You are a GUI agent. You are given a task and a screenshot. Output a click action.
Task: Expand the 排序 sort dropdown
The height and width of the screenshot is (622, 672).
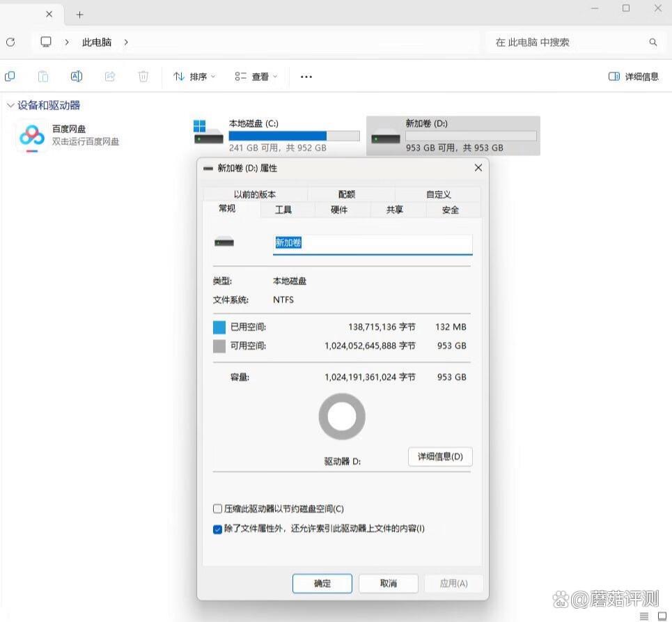pyautogui.click(x=194, y=77)
